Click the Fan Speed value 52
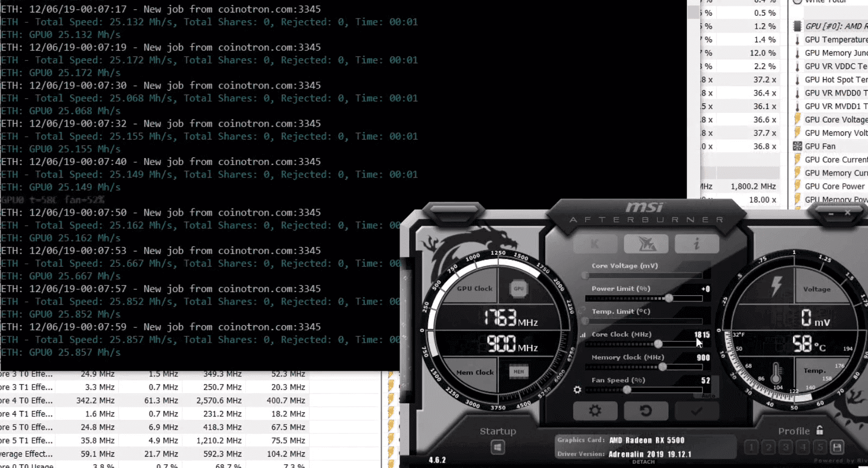Viewport: 868px width, 468px height. pyautogui.click(x=706, y=381)
